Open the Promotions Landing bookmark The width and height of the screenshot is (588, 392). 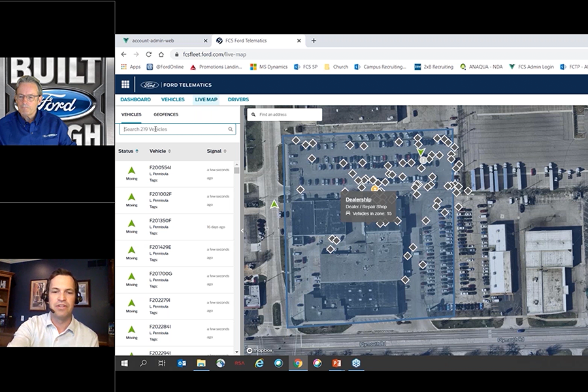coord(216,67)
